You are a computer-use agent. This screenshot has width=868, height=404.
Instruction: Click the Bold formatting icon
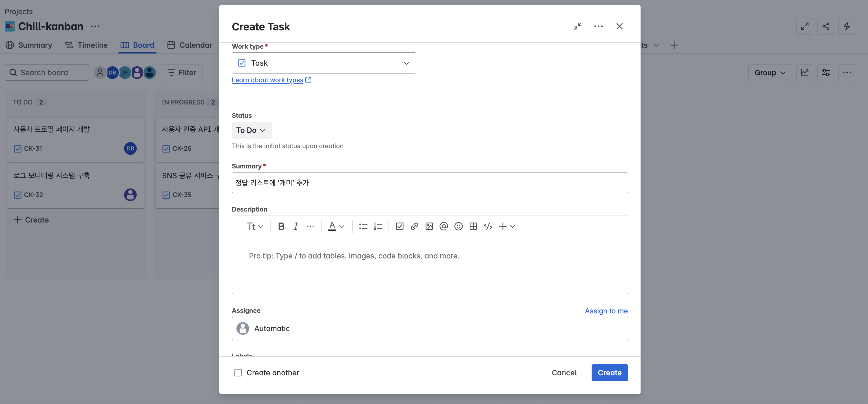pos(281,226)
